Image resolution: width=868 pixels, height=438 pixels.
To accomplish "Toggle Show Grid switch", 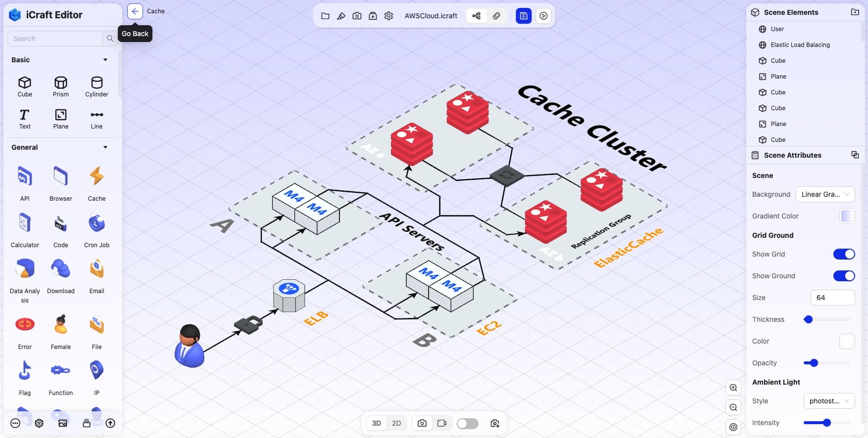I will click(x=844, y=254).
